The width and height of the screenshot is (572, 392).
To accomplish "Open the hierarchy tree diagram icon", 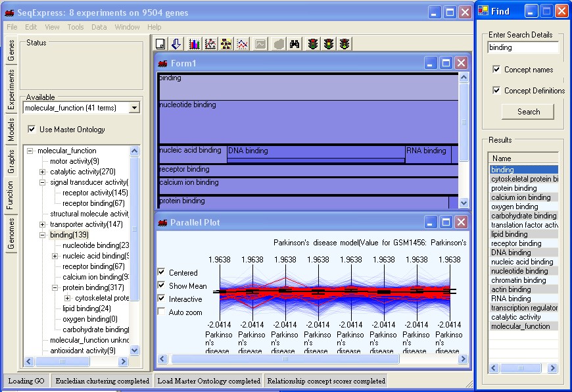I will tap(227, 44).
